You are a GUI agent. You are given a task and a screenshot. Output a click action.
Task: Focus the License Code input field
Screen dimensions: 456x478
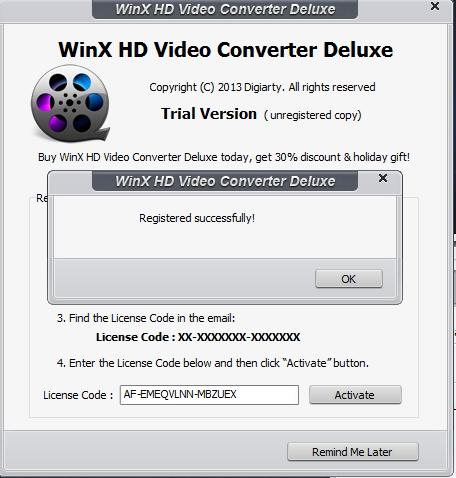point(209,395)
